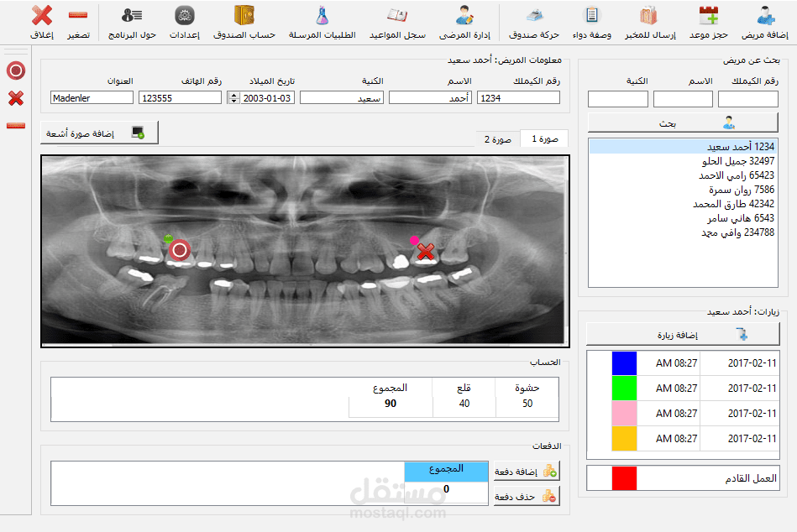Click patient ID field containing 1234
Viewport: 797px width, 532px height.
[x=518, y=97]
